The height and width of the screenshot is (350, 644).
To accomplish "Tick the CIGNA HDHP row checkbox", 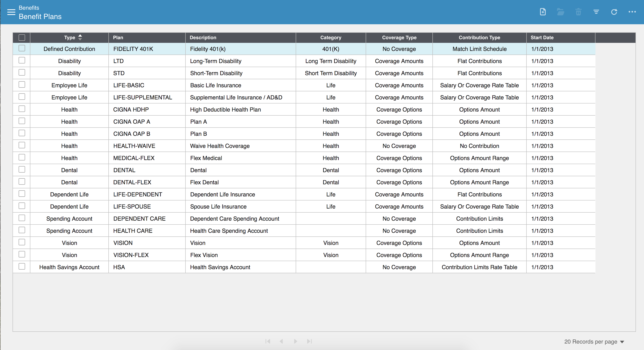I will pos(22,109).
